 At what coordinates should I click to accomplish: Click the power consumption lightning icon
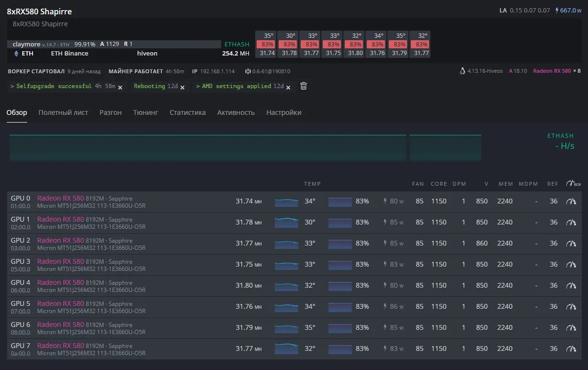(x=557, y=10)
